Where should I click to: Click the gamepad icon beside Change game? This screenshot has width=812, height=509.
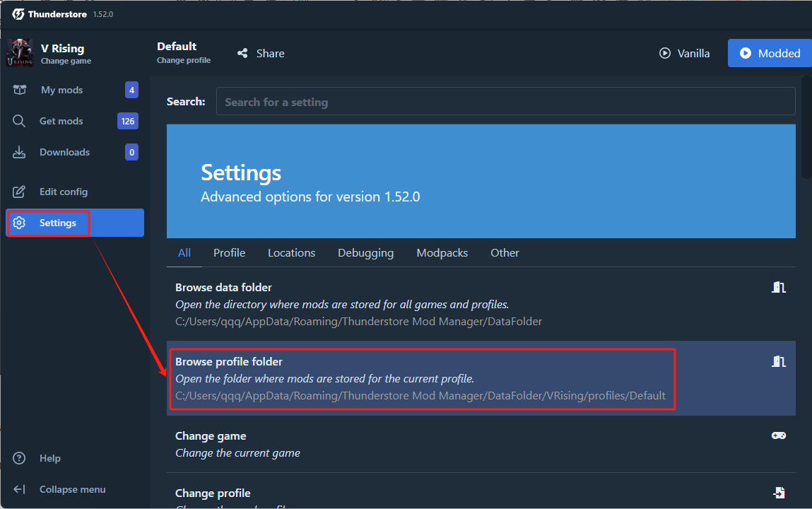click(778, 435)
